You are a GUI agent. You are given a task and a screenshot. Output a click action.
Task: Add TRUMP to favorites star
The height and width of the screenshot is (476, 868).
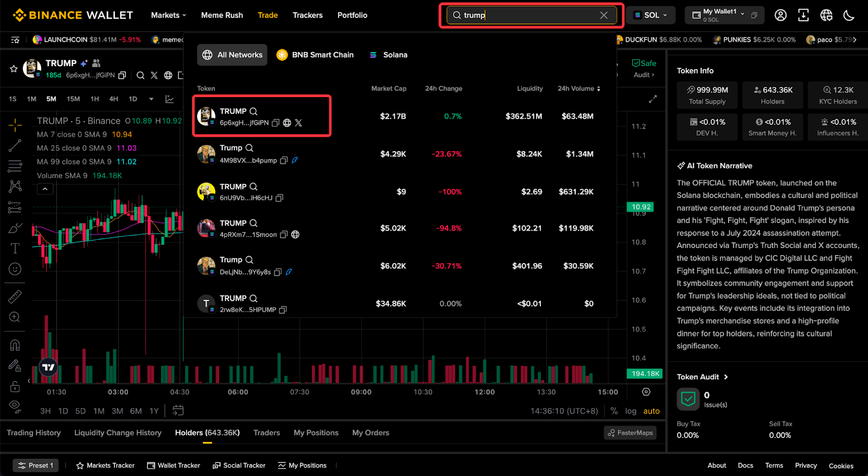14,69
